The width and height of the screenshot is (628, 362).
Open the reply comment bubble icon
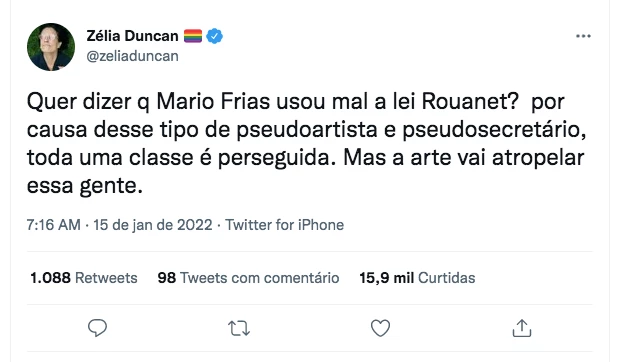[x=97, y=328]
